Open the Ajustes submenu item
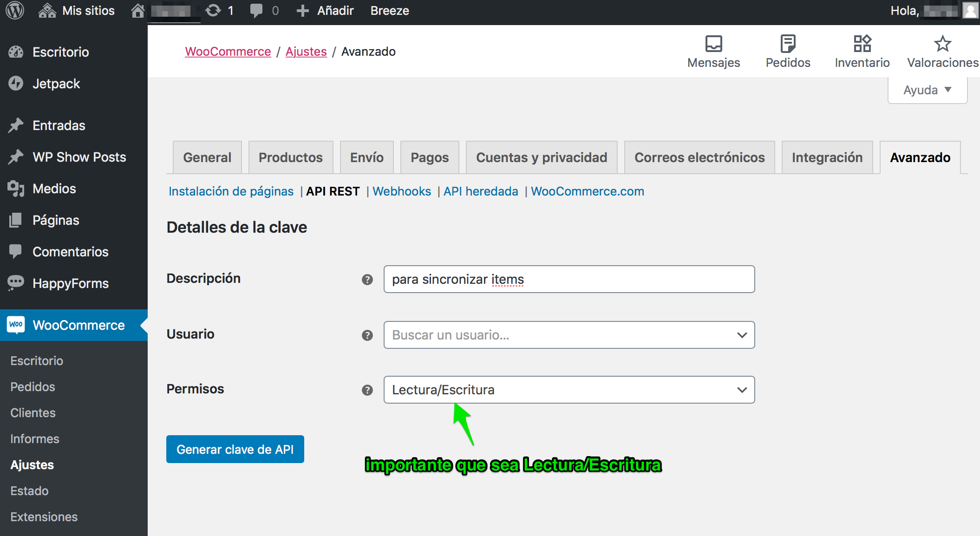The image size is (980, 536). 32,465
